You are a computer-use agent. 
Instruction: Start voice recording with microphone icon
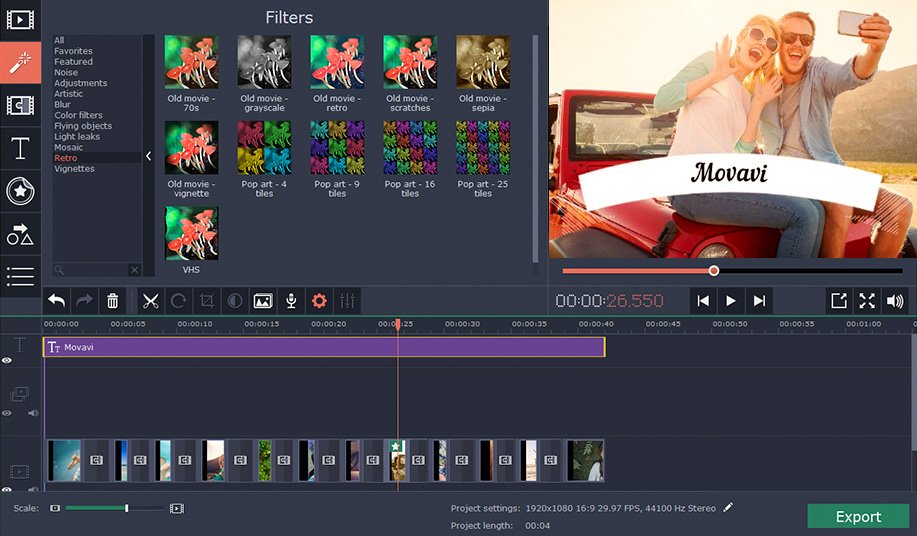(291, 301)
